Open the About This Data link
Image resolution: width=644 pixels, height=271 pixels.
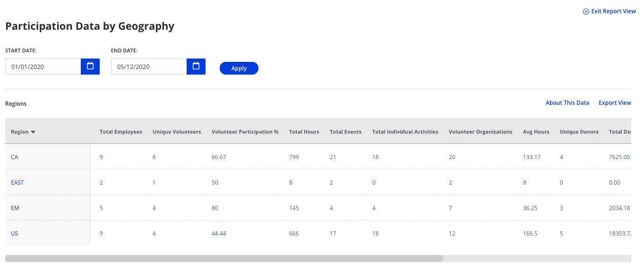pyautogui.click(x=567, y=103)
